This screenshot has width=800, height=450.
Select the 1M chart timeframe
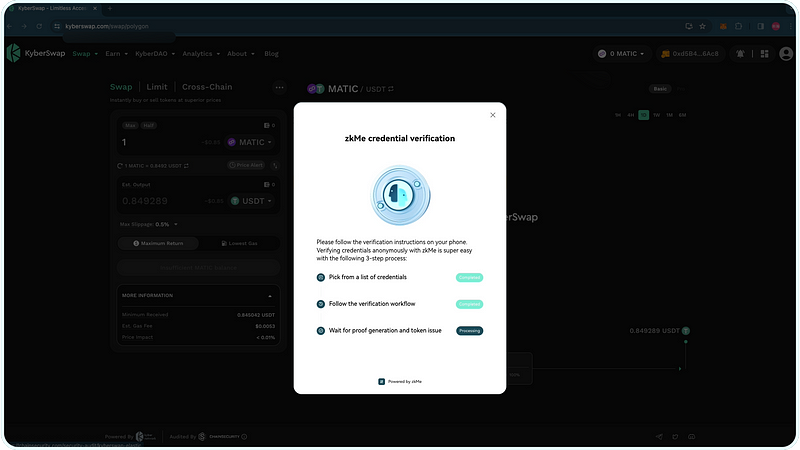[669, 115]
